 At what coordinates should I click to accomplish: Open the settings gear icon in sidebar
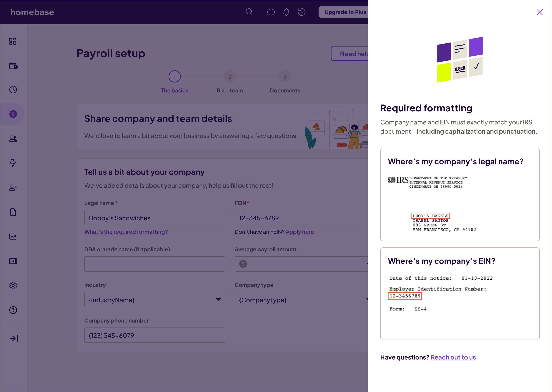13,286
